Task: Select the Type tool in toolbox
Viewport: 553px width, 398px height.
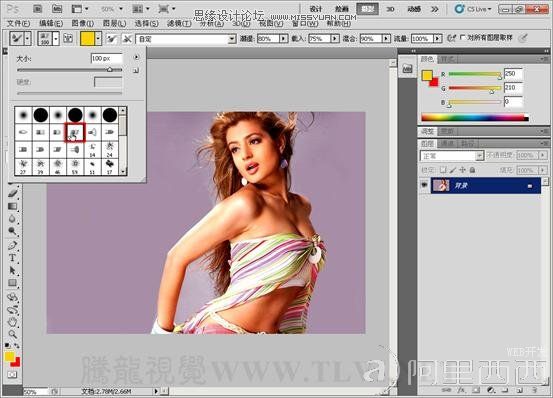Action: point(12,257)
